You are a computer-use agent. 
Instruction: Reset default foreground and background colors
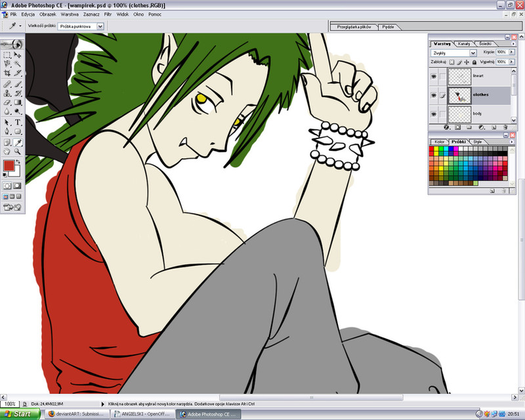pyautogui.click(x=5, y=175)
